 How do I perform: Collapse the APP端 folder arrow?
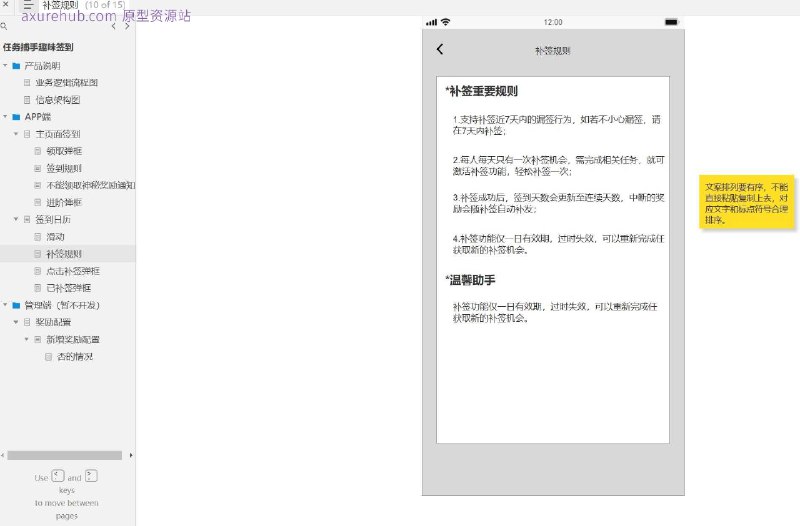5,117
